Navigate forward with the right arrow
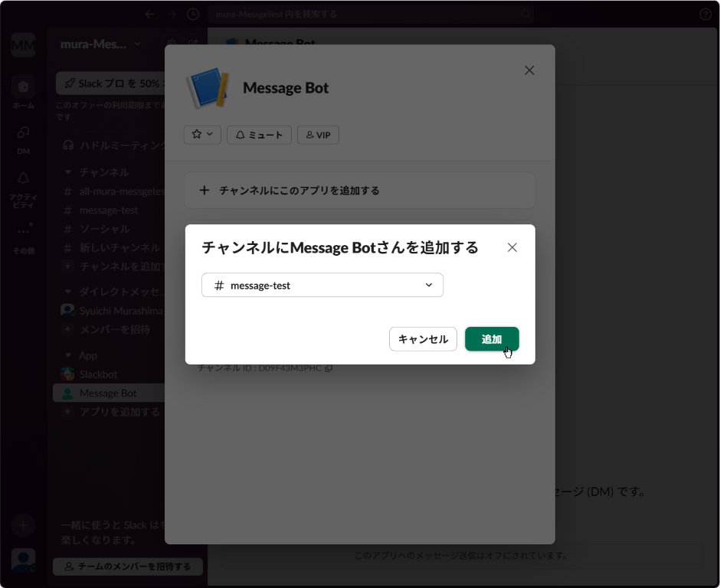The width and height of the screenshot is (720, 588). (x=172, y=15)
